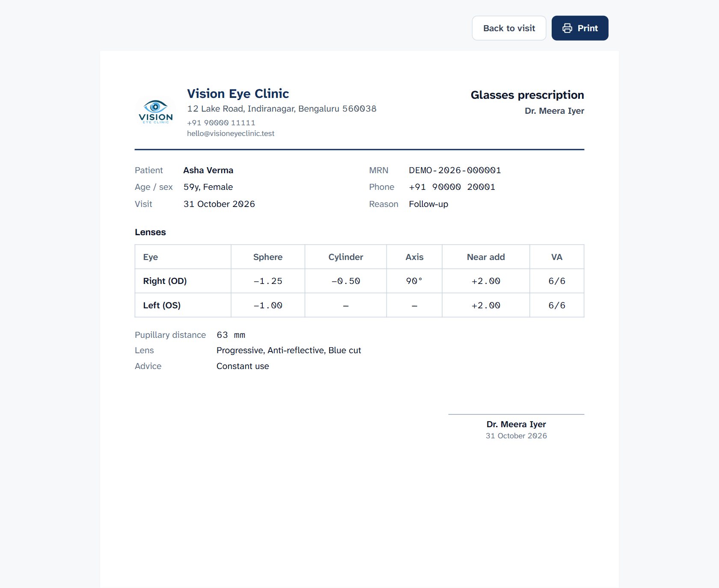This screenshot has height=588, width=719.
Task: Click the Right eye cylinder −0.50
Action: coord(346,281)
